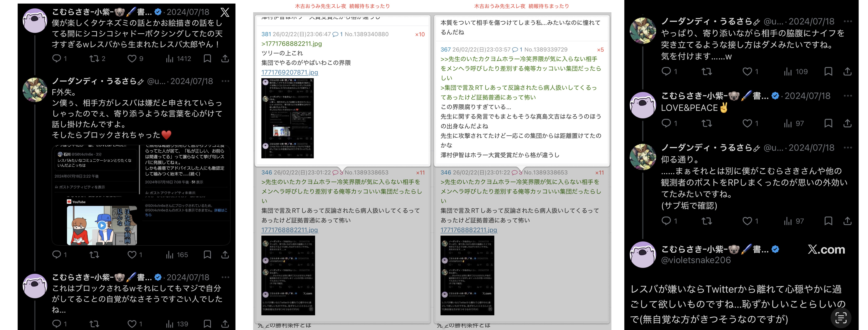868x330 pixels.
Task: Click post number 381
Action: [x=266, y=34]
